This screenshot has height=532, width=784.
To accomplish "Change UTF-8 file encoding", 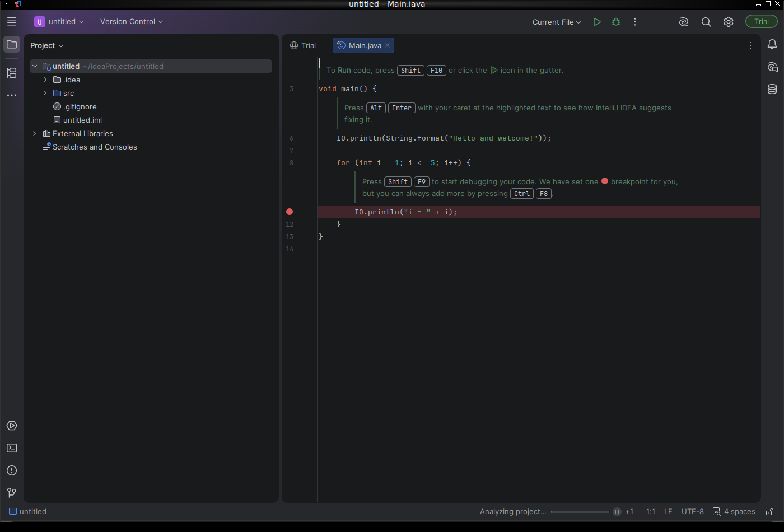I will 693,512.
